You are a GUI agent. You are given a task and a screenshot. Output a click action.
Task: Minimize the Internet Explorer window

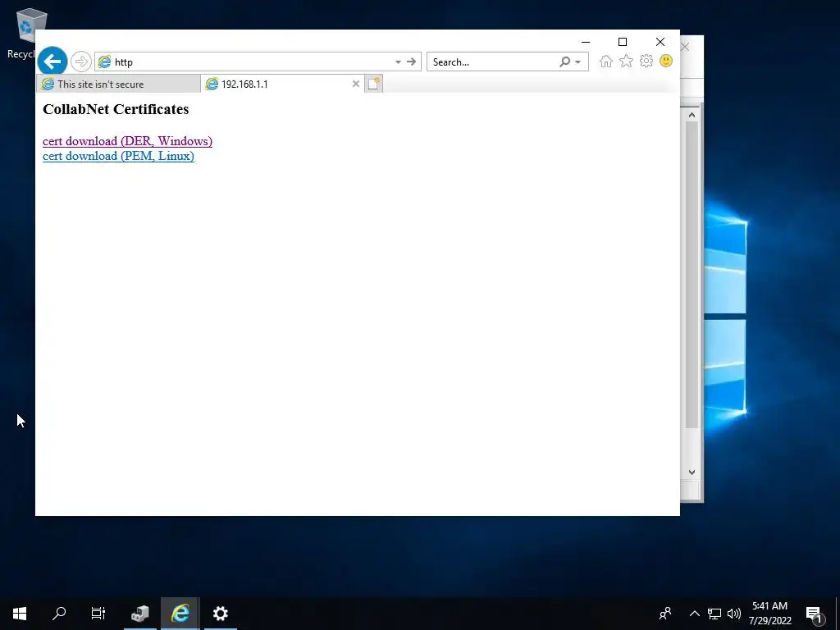tap(586, 42)
